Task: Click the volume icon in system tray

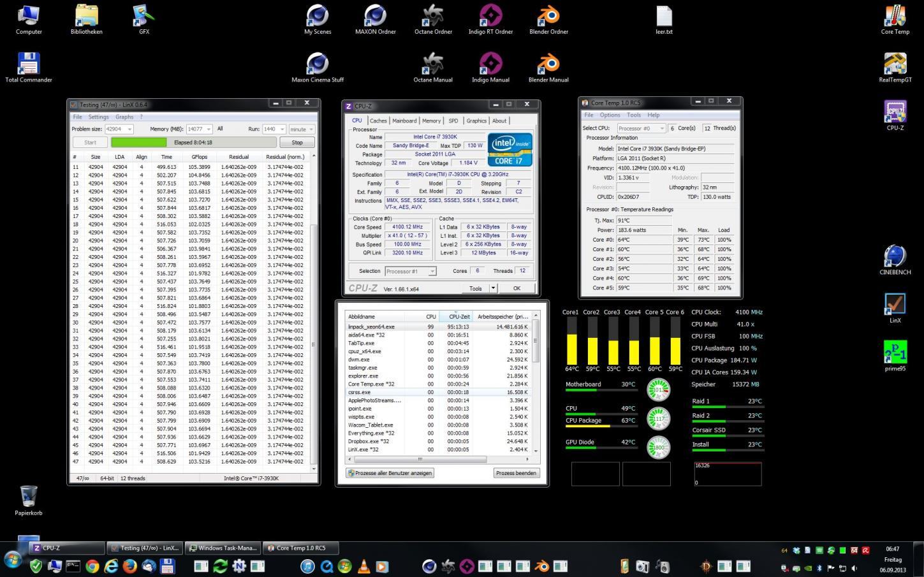Action: [854, 568]
